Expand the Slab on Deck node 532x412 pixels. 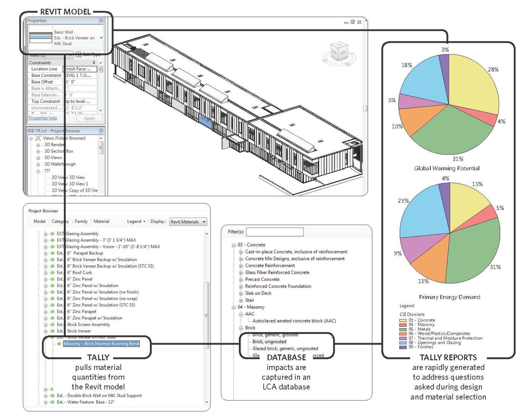[x=241, y=294]
